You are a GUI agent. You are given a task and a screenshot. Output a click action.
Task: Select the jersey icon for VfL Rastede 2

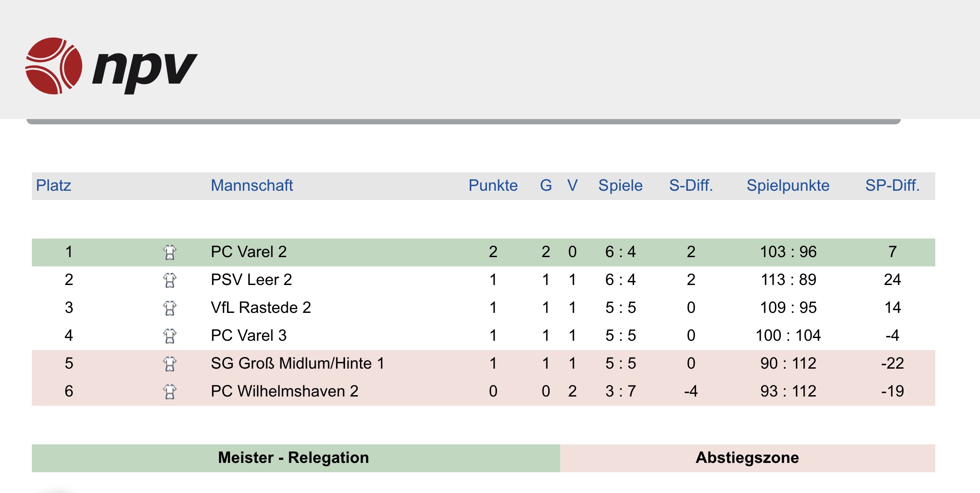coord(170,308)
